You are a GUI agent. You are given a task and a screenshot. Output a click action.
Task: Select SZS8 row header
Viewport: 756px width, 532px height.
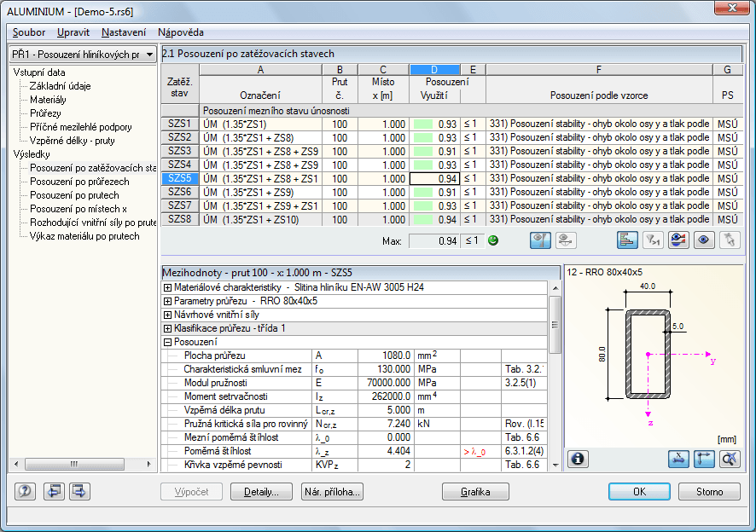(x=180, y=219)
